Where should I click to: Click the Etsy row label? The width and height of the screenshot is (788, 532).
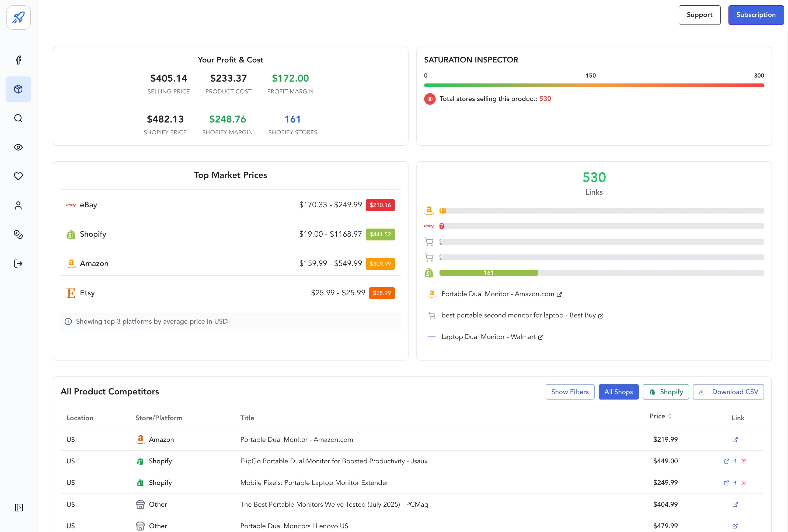pos(87,293)
